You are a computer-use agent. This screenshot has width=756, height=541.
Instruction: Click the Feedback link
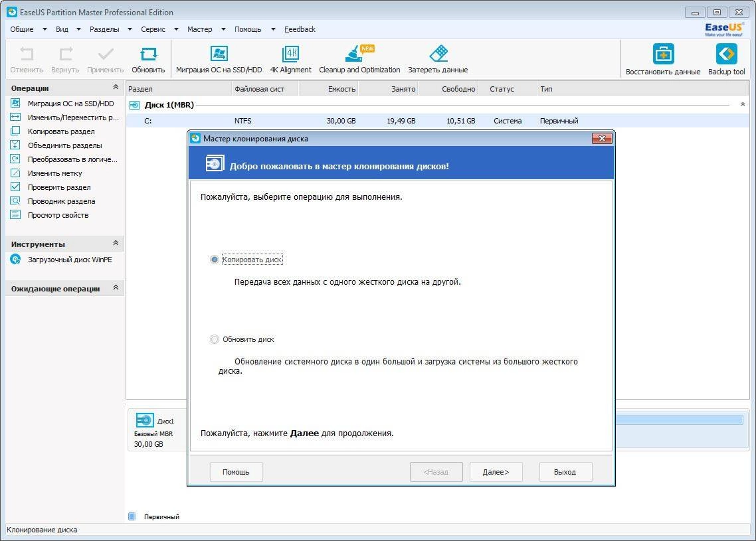[x=300, y=29]
